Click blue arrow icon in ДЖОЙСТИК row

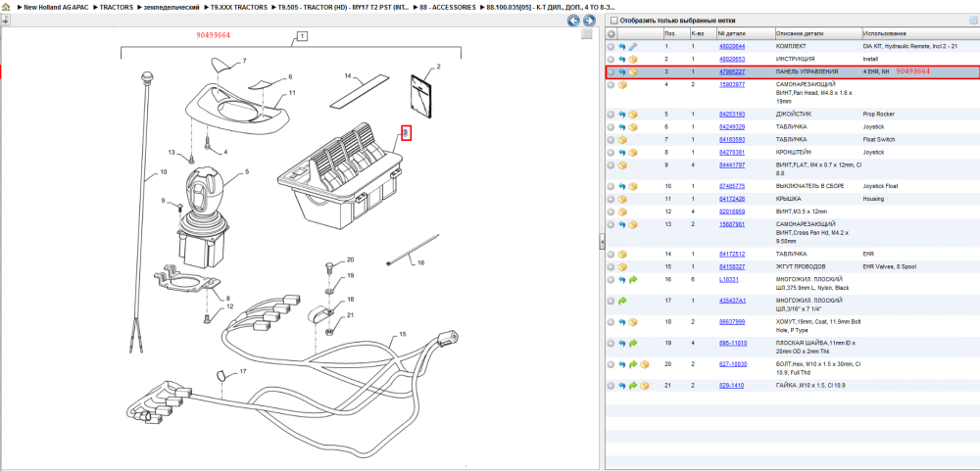pos(622,115)
